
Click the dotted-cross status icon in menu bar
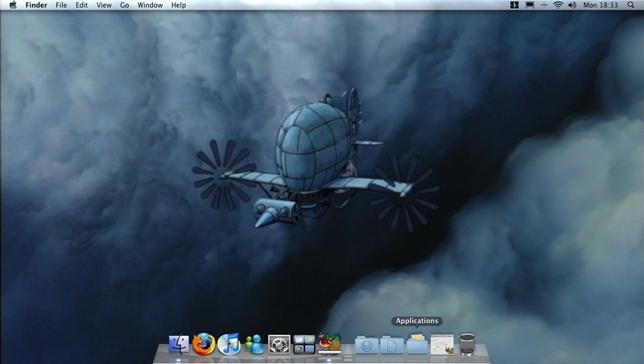tap(544, 5)
